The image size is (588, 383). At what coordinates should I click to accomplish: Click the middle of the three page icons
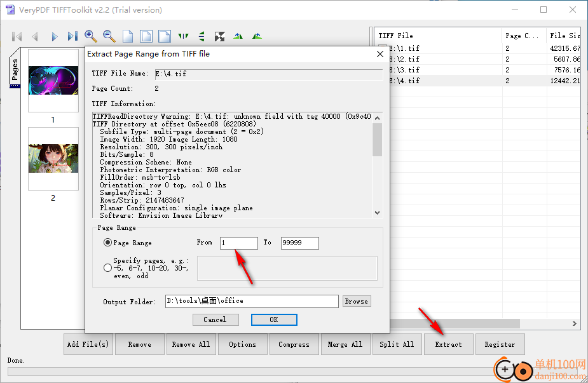tap(146, 36)
